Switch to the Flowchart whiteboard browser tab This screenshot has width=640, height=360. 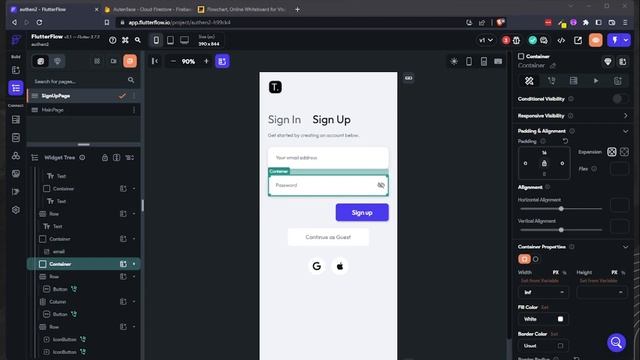(242, 9)
